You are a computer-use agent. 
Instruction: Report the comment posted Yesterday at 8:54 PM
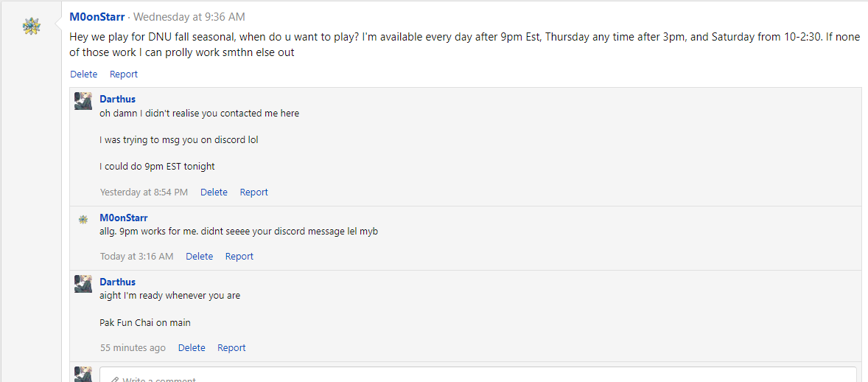pyautogui.click(x=254, y=192)
